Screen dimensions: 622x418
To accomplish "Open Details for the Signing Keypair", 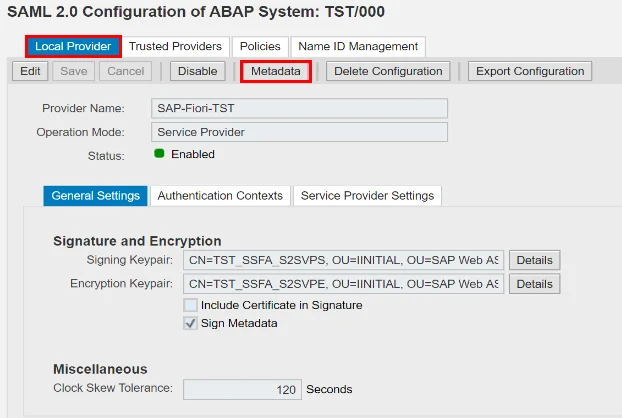I will pos(534,260).
